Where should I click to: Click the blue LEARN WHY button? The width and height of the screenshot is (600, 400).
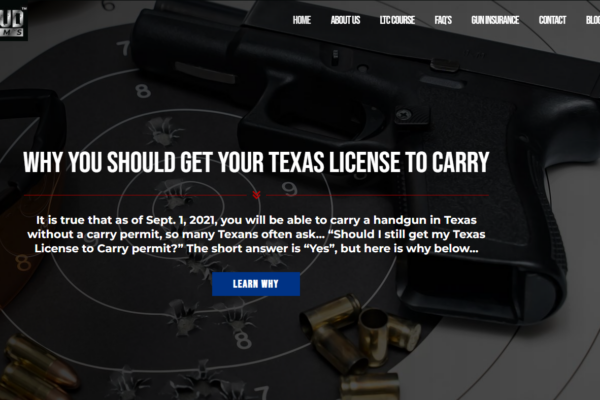coord(256,284)
